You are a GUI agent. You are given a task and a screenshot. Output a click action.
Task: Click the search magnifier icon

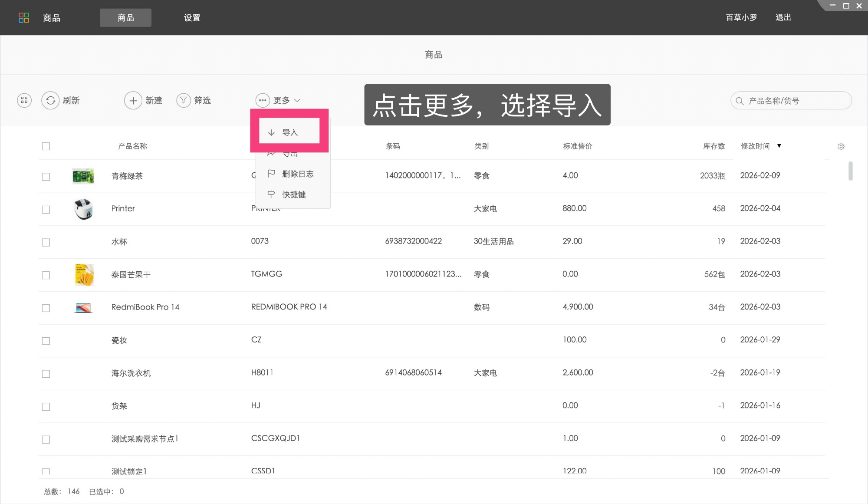[x=740, y=101]
